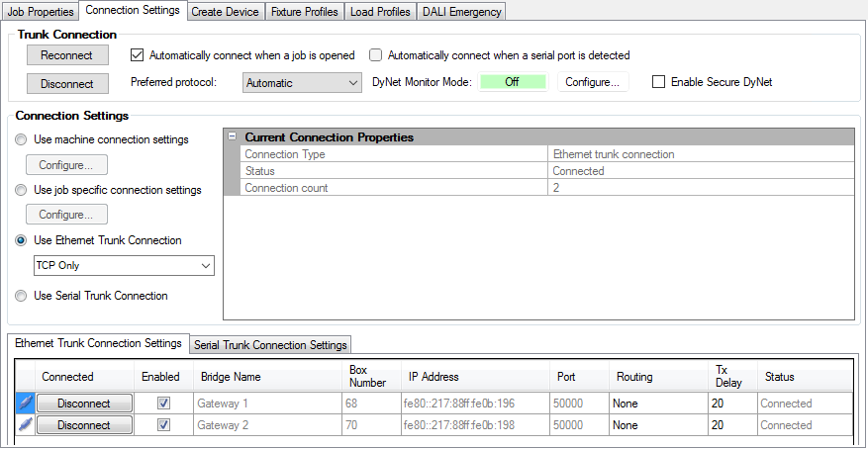
Task: Open the TCP Only dropdown
Action: tap(124, 265)
